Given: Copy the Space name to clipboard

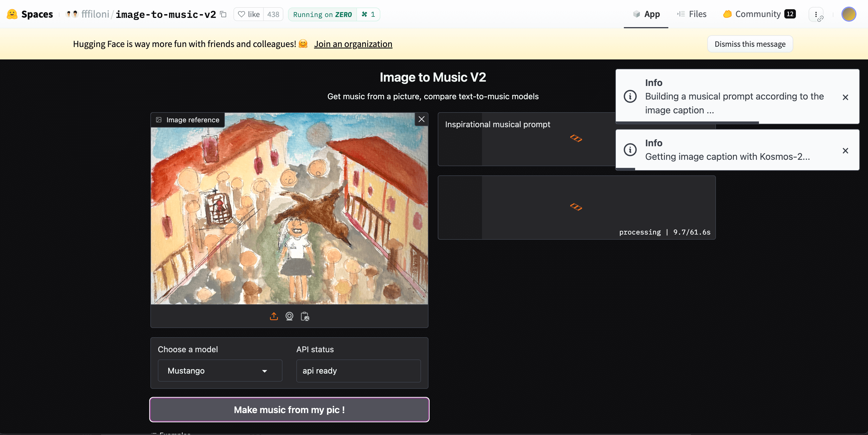Looking at the screenshot, I should coord(223,14).
